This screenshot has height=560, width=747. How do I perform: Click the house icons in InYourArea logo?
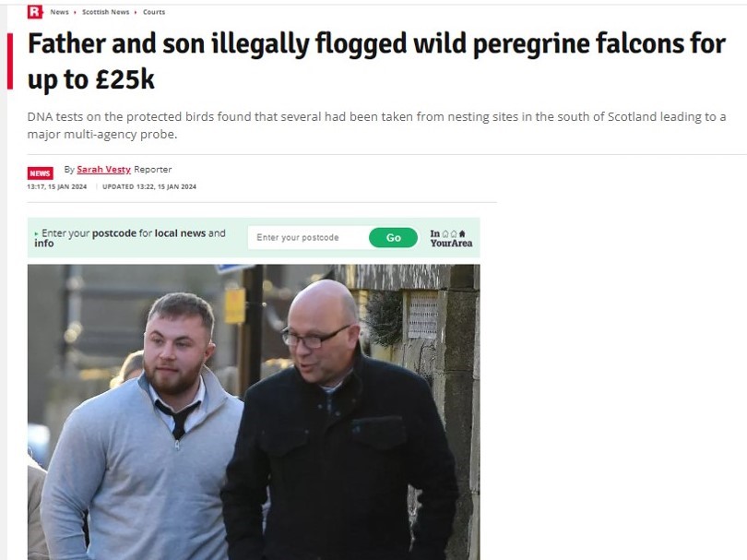pos(454,233)
